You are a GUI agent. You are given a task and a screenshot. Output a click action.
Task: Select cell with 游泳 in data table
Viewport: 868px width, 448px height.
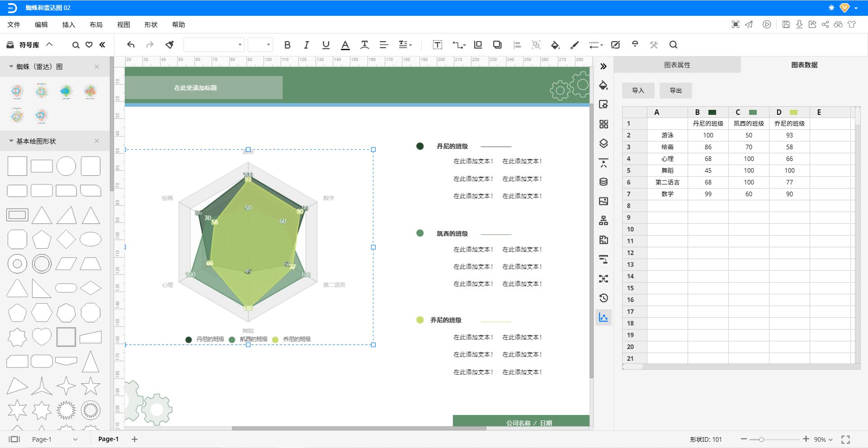click(x=667, y=135)
